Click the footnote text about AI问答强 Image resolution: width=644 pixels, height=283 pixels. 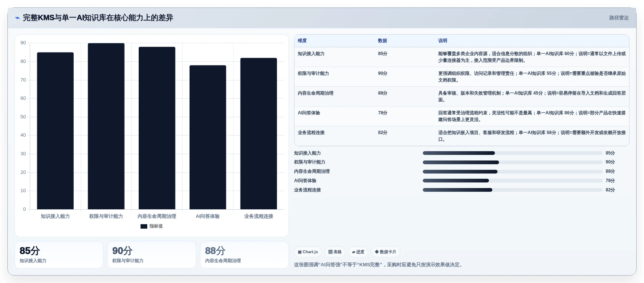(x=379, y=265)
